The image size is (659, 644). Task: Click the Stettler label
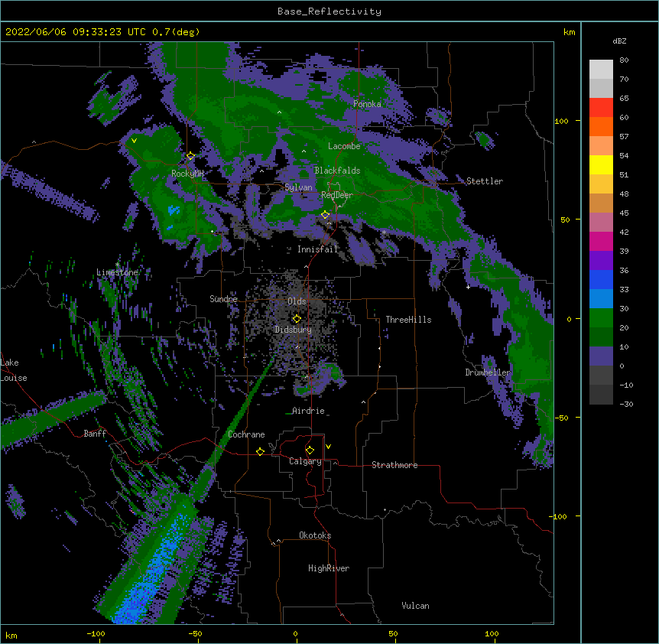[485, 181]
